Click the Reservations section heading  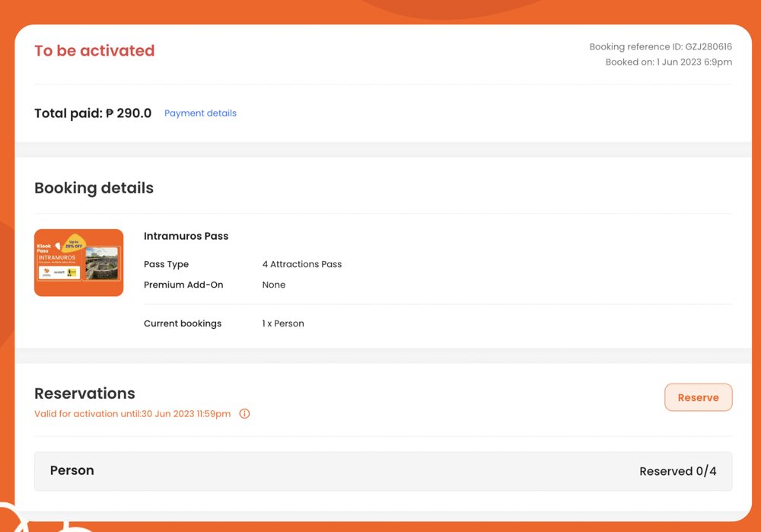pos(84,393)
